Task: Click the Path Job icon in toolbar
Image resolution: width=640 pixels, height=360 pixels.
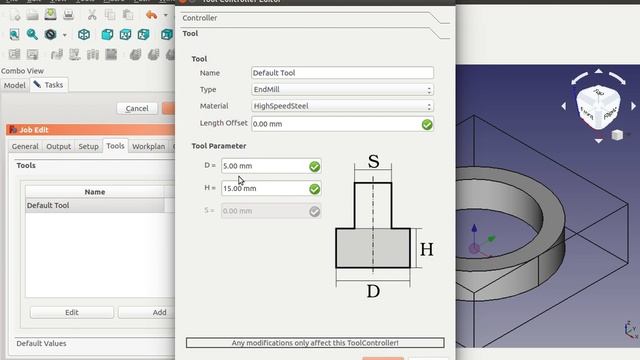Action: coord(14,54)
